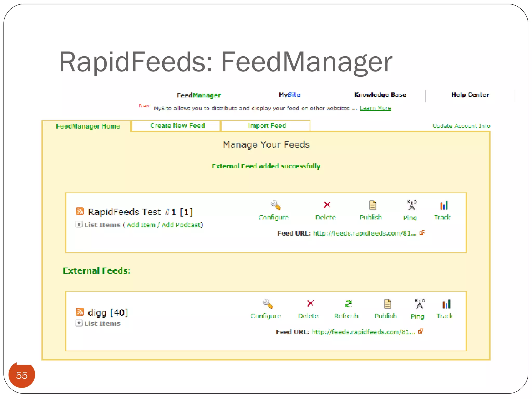Open external link icon after RapidFeeds Test feed URL

pos(422,232)
